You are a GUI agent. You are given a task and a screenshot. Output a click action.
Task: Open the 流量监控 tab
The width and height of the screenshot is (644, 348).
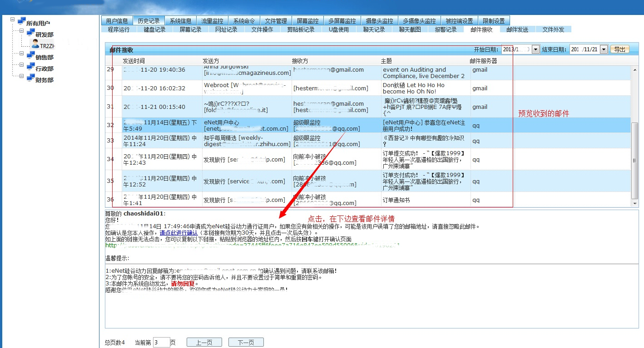[212, 20]
